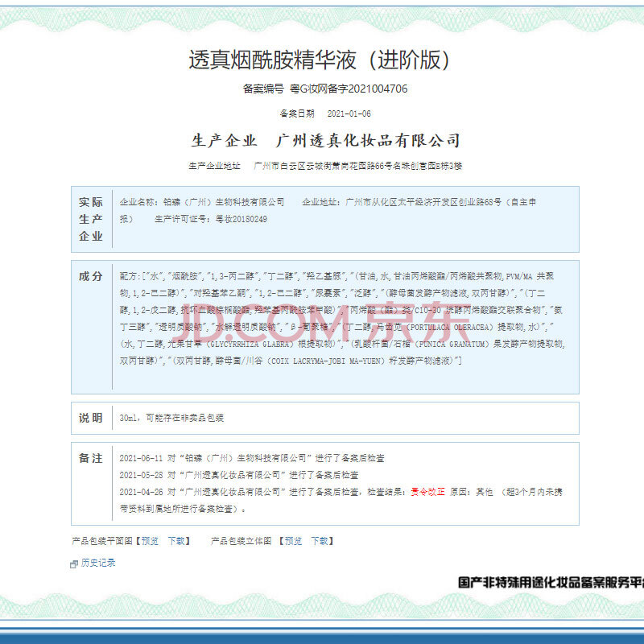Click the 历史记录 icon
This screenshot has height=644, width=644.
pyautogui.click(x=74, y=563)
